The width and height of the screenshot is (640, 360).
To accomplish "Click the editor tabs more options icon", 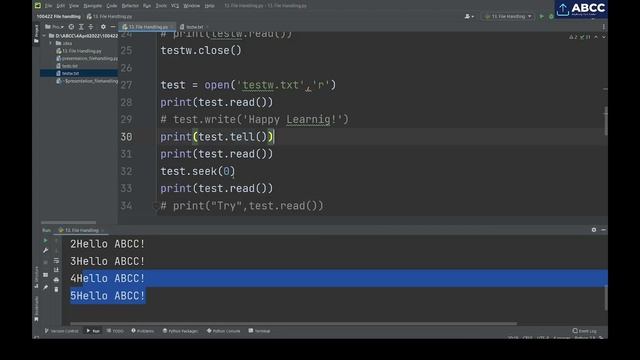I will [604, 27].
